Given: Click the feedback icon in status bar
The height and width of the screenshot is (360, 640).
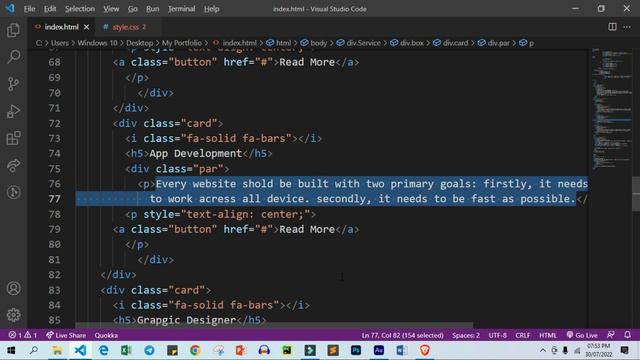Looking at the screenshot, I should (611, 335).
